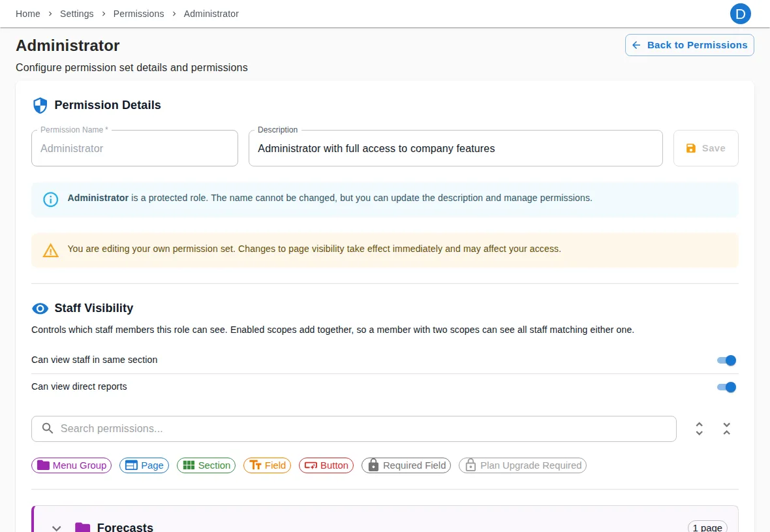Click the eye icon beside Staff Visibility
Image resolution: width=770 pixels, height=532 pixels.
coord(40,309)
